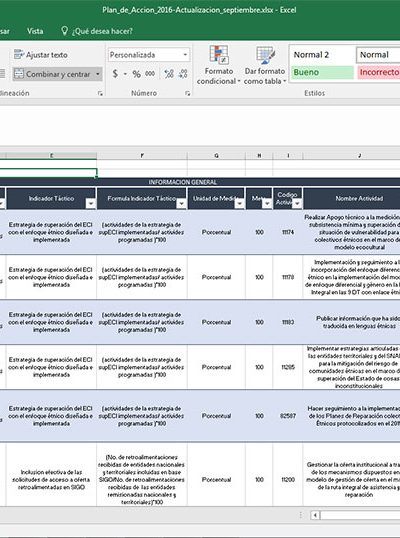Apply thousands separator 000 icon
The height and width of the screenshot is (538, 400).
coord(150,74)
